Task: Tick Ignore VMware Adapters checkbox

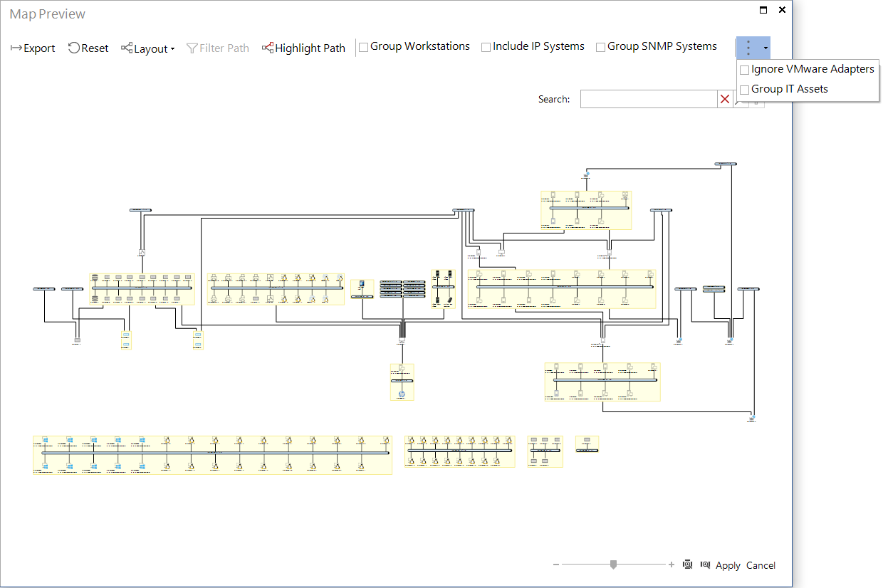Action: coord(745,70)
